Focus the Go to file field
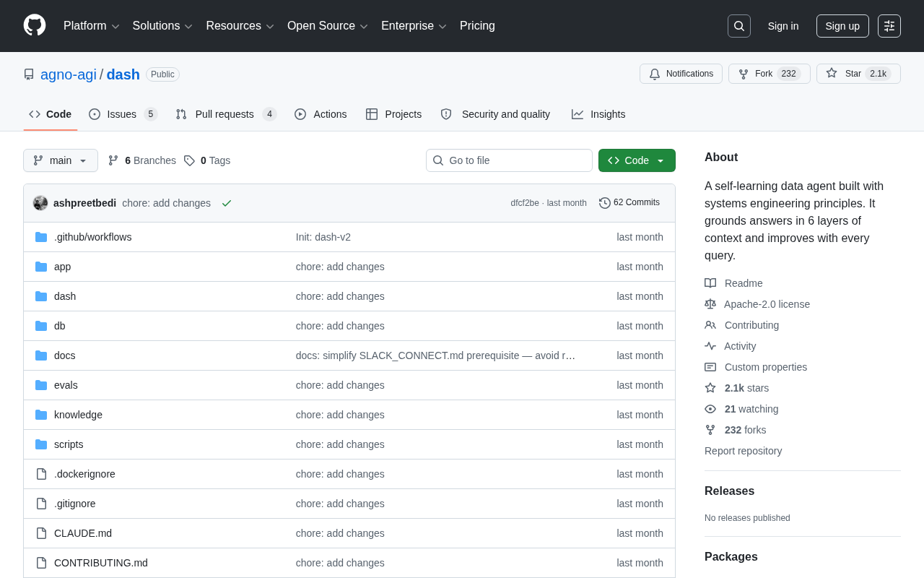924x578 pixels. (509, 160)
